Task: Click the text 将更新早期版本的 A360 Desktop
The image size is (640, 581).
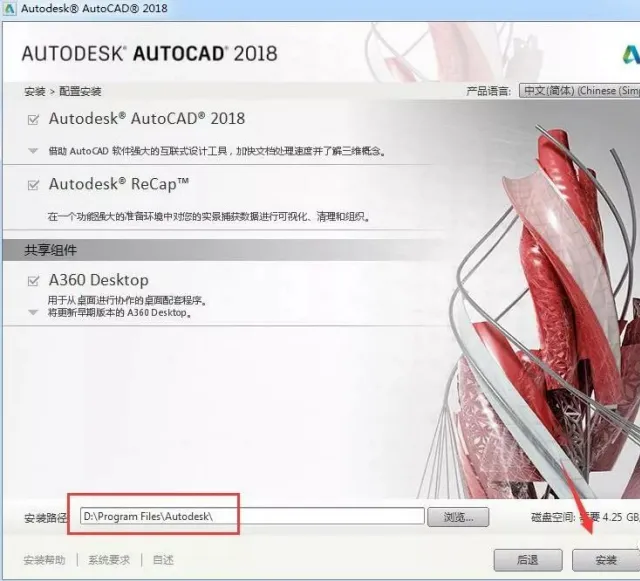Action: pos(120,313)
